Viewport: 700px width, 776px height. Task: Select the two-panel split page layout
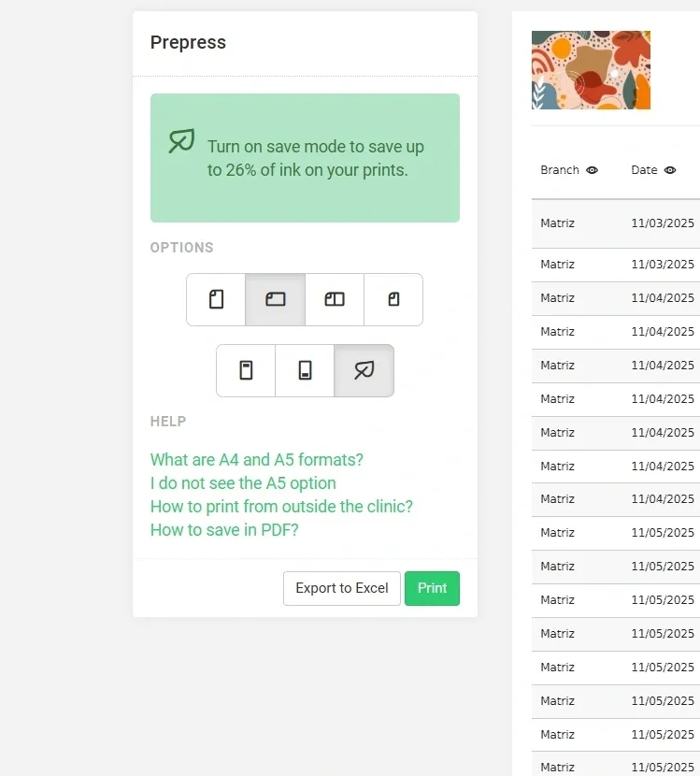[x=335, y=300]
